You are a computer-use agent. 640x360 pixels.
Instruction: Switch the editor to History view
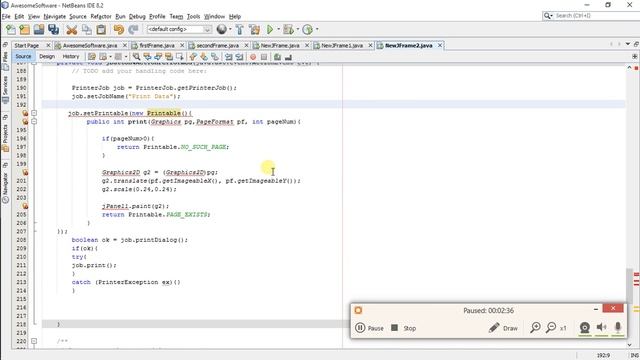(x=71, y=56)
